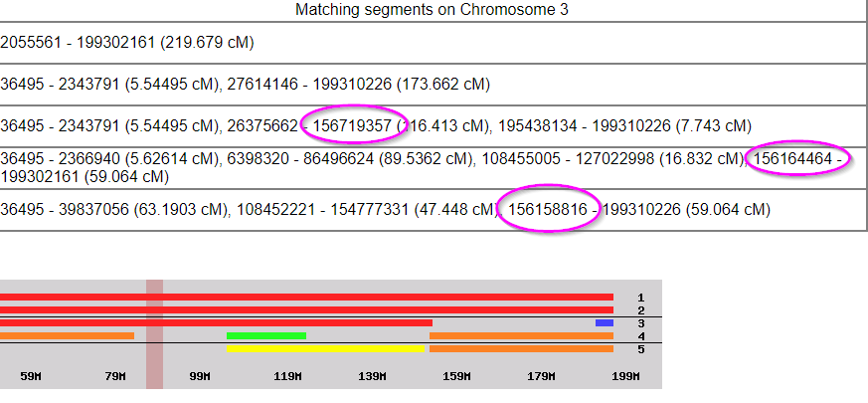Click the "Matching segments on Chromosome 3" header
This screenshot has width=868, height=403.
[x=438, y=10]
